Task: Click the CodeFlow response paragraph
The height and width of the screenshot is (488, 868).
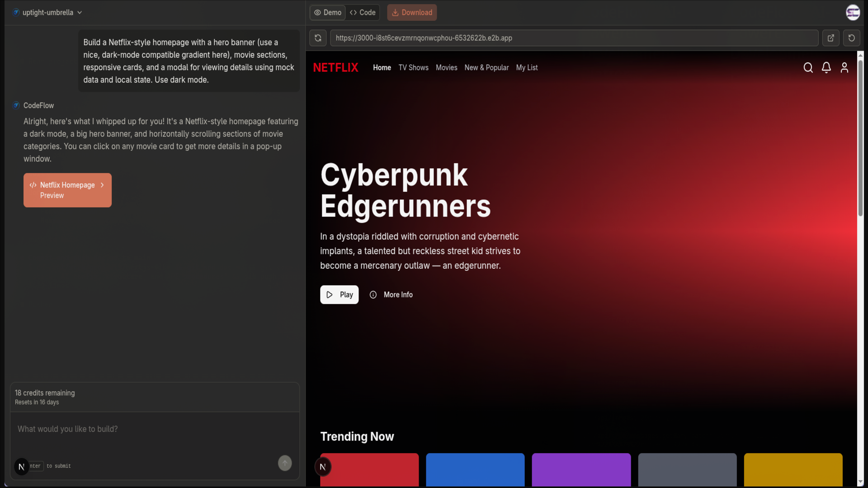Action: coord(161,140)
